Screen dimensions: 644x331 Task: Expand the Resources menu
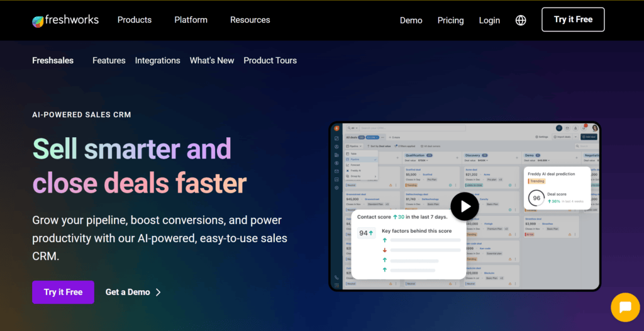(x=250, y=20)
